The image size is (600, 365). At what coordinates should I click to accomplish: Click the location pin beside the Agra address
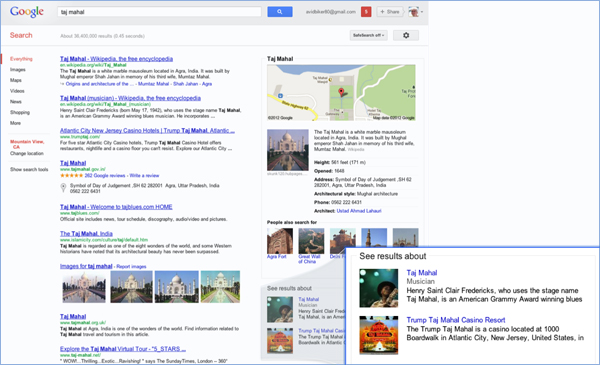pyautogui.click(x=63, y=187)
